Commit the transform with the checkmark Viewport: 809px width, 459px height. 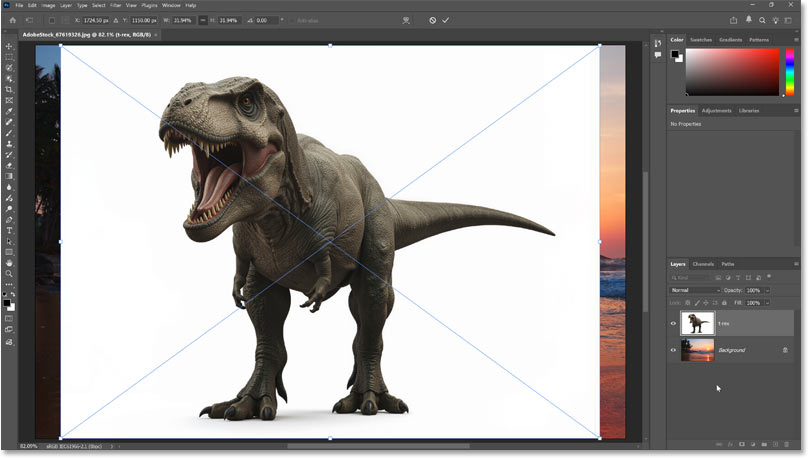click(x=445, y=20)
